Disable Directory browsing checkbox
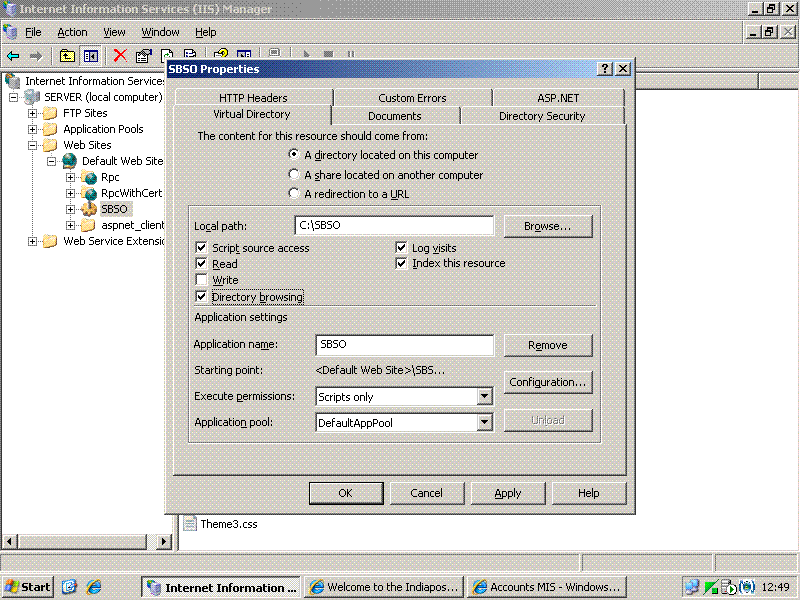The height and width of the screenshot is (600, 800). 202,296
